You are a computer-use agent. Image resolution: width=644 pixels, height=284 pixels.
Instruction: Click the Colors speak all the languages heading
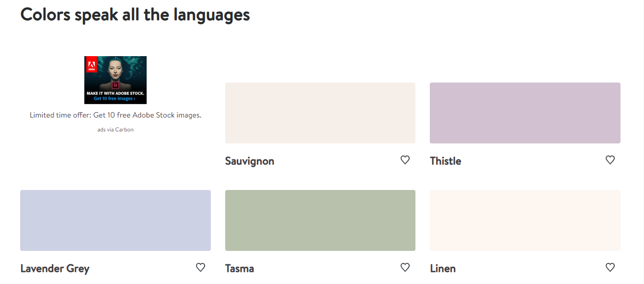pyautogui.click(x=135, y=15)
